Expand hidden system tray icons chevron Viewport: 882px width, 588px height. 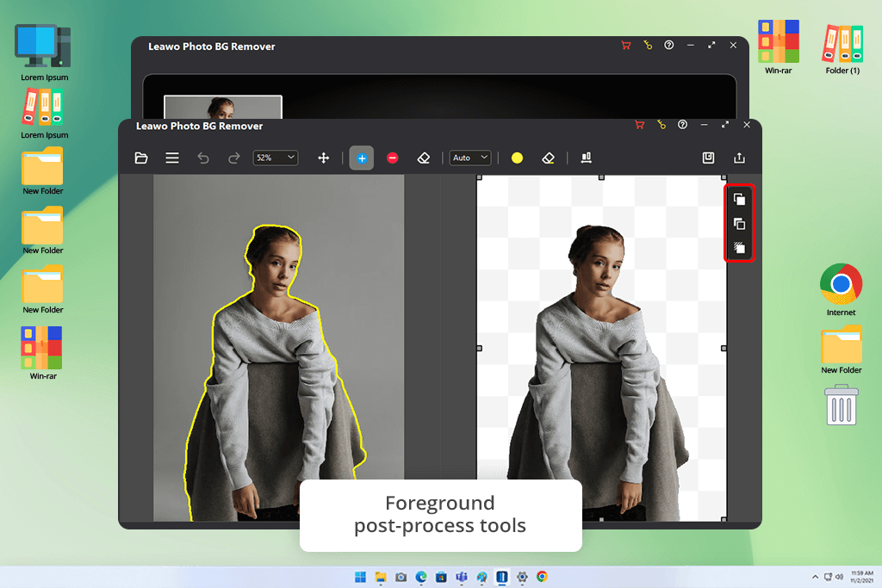click(815, 577)
